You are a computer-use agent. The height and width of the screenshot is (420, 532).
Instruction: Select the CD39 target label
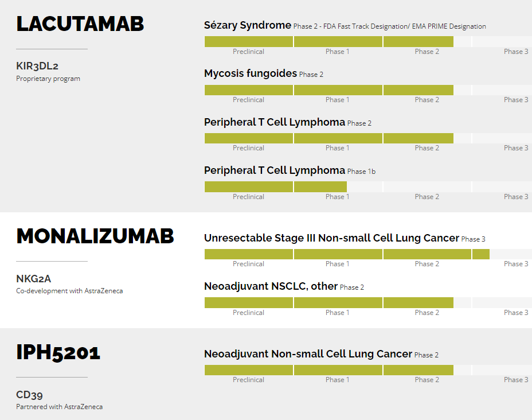coord(29,395)
